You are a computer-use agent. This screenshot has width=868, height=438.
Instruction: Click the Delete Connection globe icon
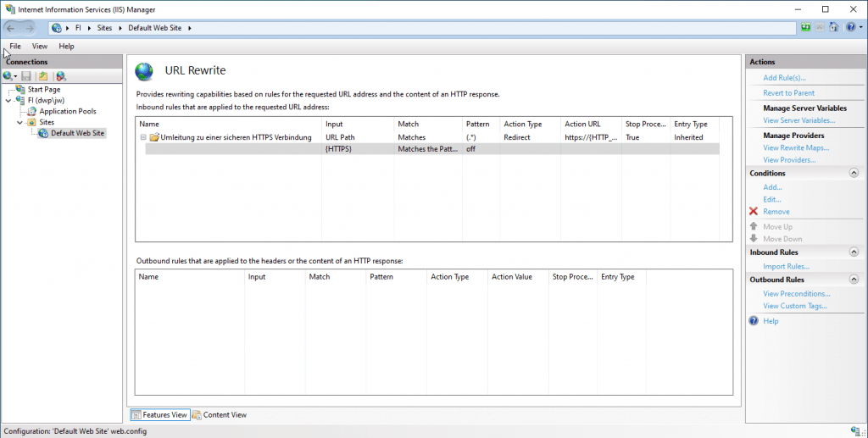(61, 76)
